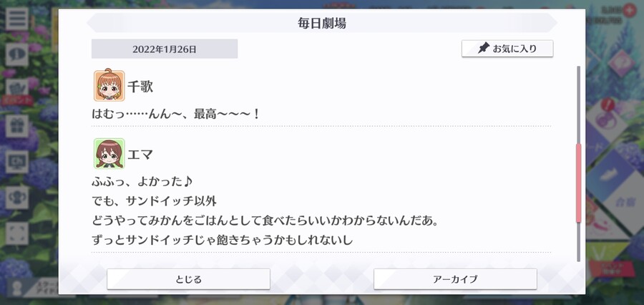This screenshot has width=644, height=305.
Task: Close the dialog with とじる button
Action: (x=188, y=279)
